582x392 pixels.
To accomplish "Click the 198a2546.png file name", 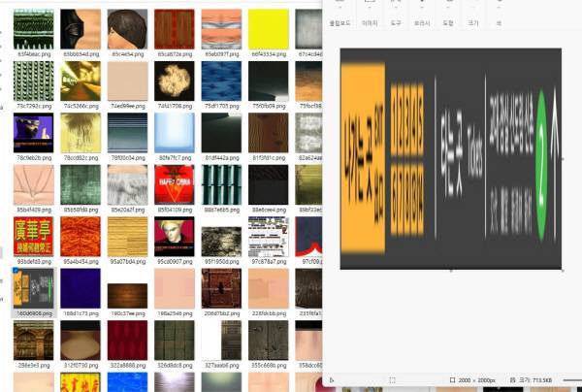I will coord(175,313).
